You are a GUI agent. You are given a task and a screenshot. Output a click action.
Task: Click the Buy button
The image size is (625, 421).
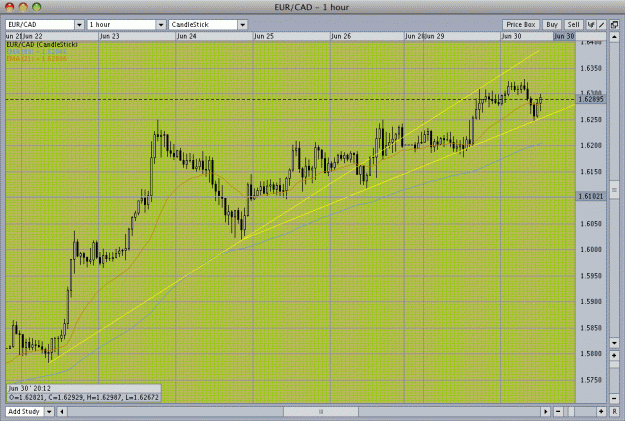click(552, 25)
